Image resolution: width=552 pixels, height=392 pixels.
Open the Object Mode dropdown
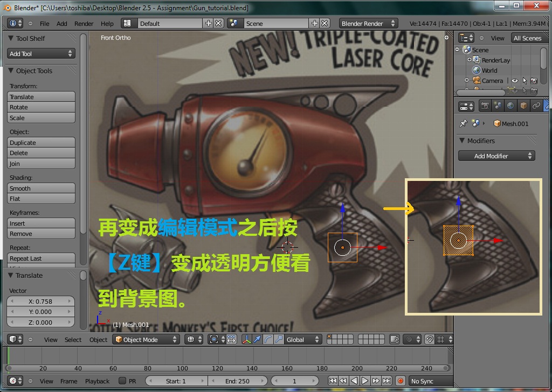pos(146,339)
